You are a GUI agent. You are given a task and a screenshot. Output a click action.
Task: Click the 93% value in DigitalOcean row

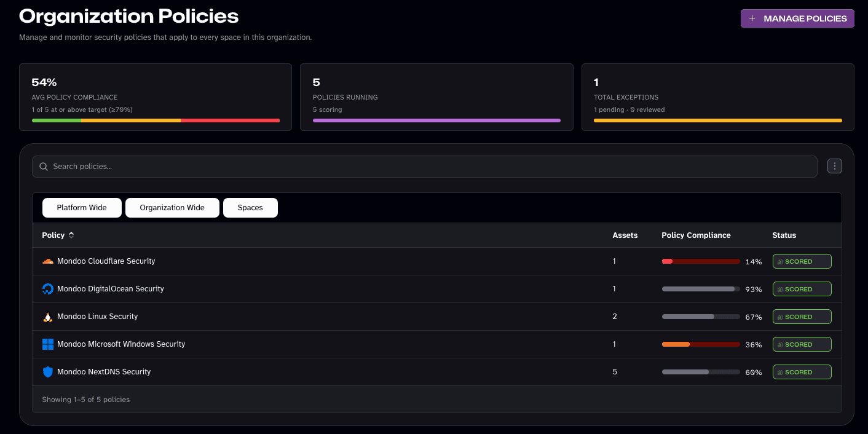754,290
